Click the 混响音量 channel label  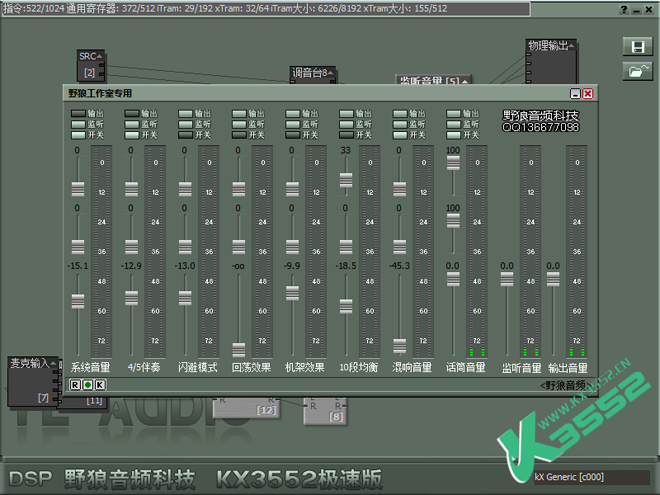pyautogui.click(x=412, y=367)
